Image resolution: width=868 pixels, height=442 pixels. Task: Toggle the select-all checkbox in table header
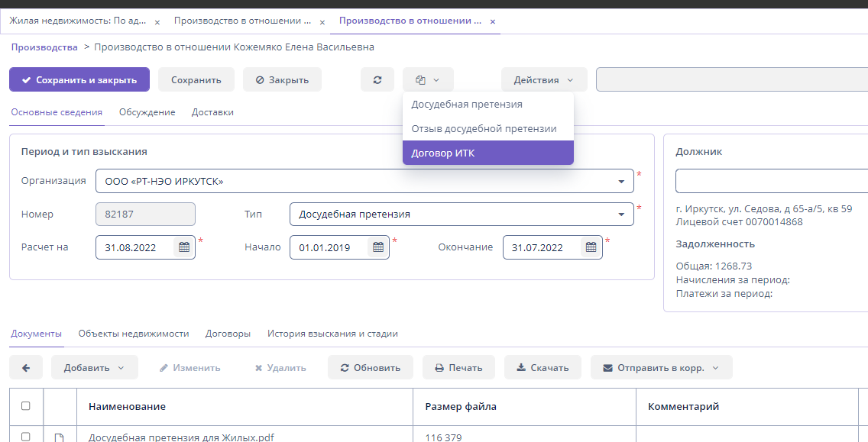(26, 406)
